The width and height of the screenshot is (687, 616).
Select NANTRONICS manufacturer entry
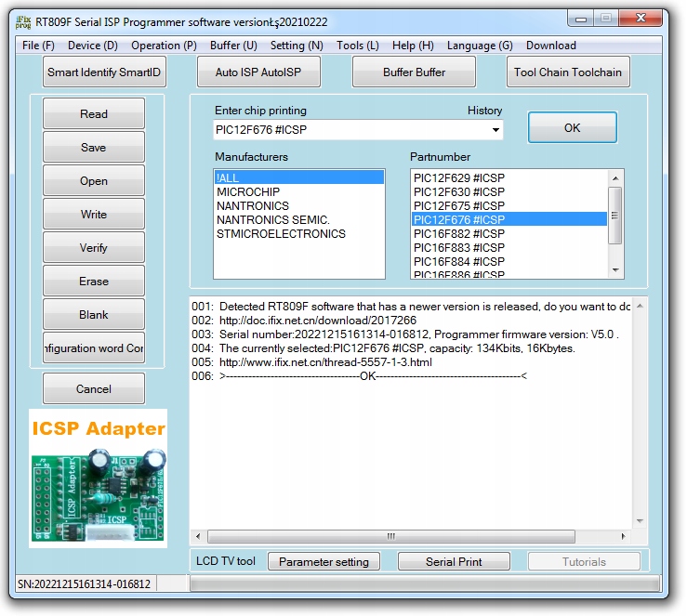point(299,205)
